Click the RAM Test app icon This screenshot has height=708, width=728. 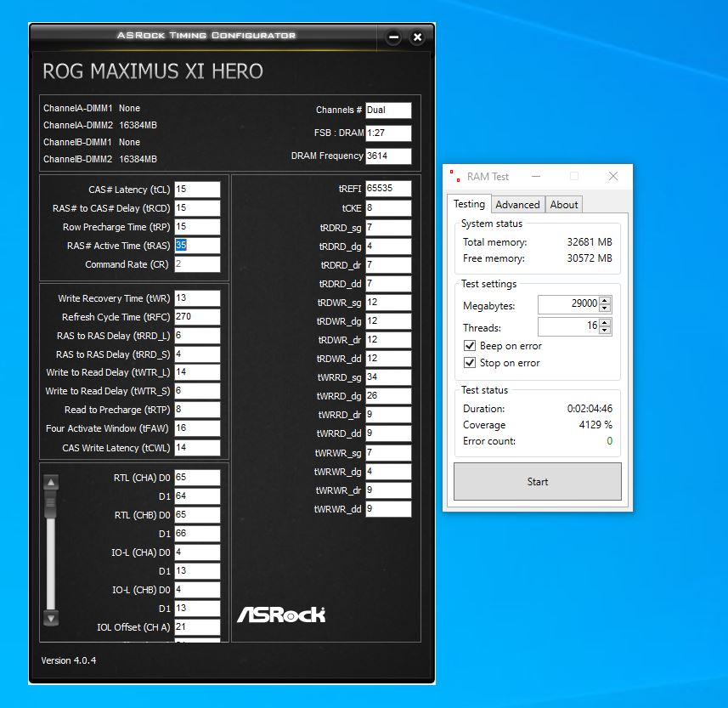(455, 177)
